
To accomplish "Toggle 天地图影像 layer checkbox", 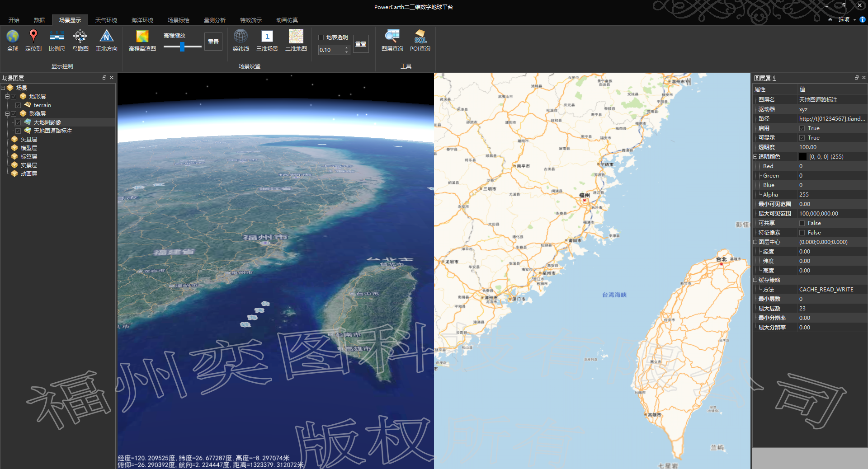I will coord(18,122).
